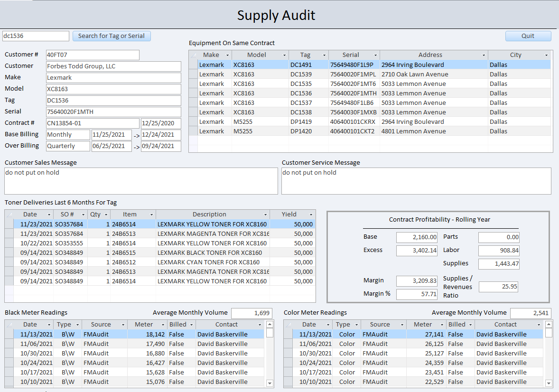Open the Yield filter in Toner Deliveries
The width and height of the screenshot is (559, 392).
pos(310,214)
